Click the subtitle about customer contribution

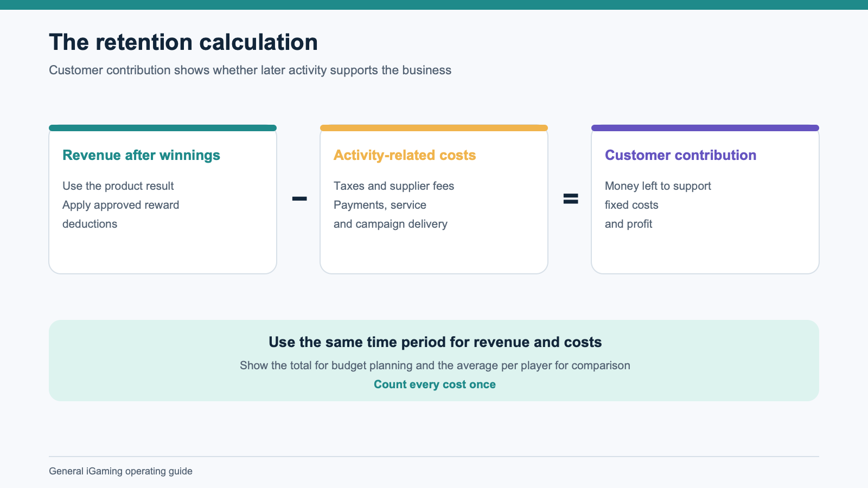coord(250,70)
